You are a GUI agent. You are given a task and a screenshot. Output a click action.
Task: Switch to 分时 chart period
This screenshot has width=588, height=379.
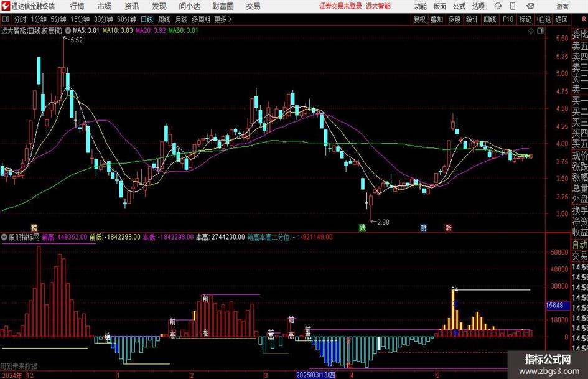pyautogui.click(x=20, y=19)
